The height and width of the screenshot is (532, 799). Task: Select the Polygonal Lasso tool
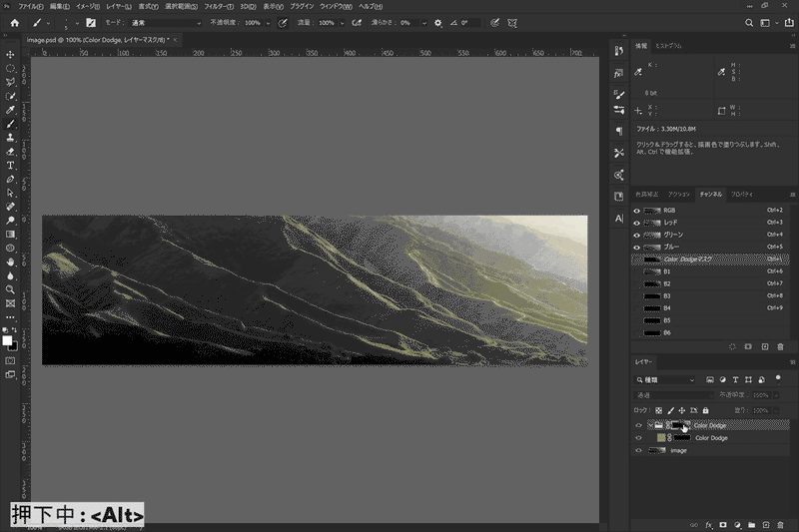click(10, 82)
